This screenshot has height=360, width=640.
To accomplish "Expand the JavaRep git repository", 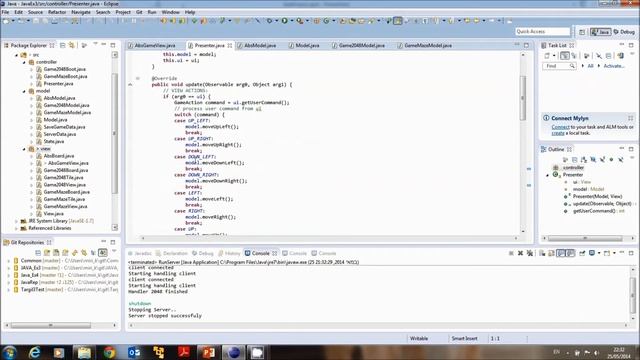I will (x=9, y=282).
